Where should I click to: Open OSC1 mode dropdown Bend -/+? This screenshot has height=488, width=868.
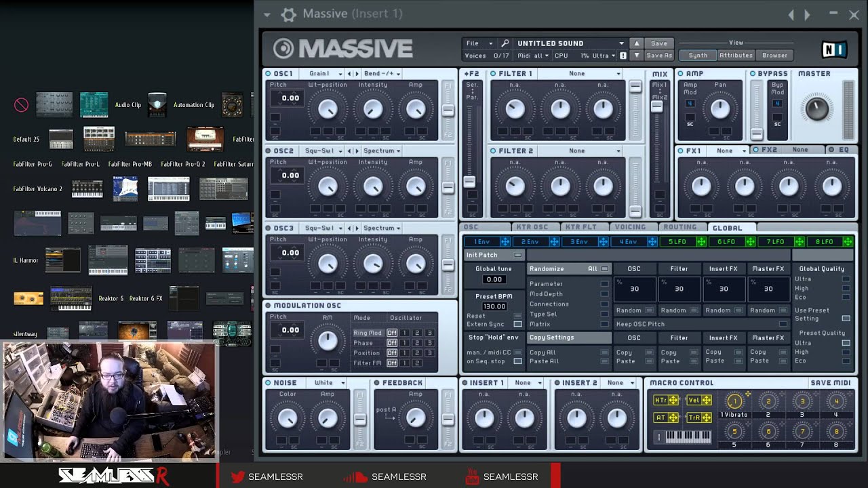click(382, 74)
